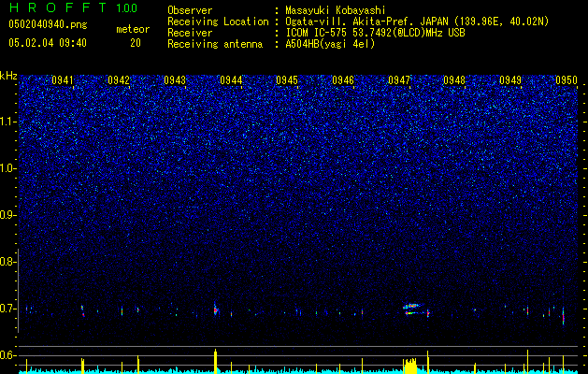Click the 0942 time marker
This screenshot has height=374, width=588.
click(x=119, y=80)
